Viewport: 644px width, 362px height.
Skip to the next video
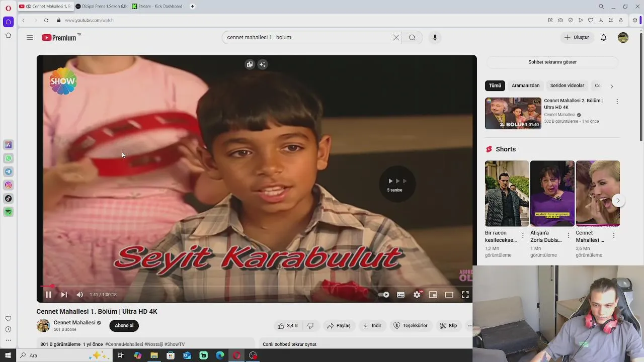point(64,295)
